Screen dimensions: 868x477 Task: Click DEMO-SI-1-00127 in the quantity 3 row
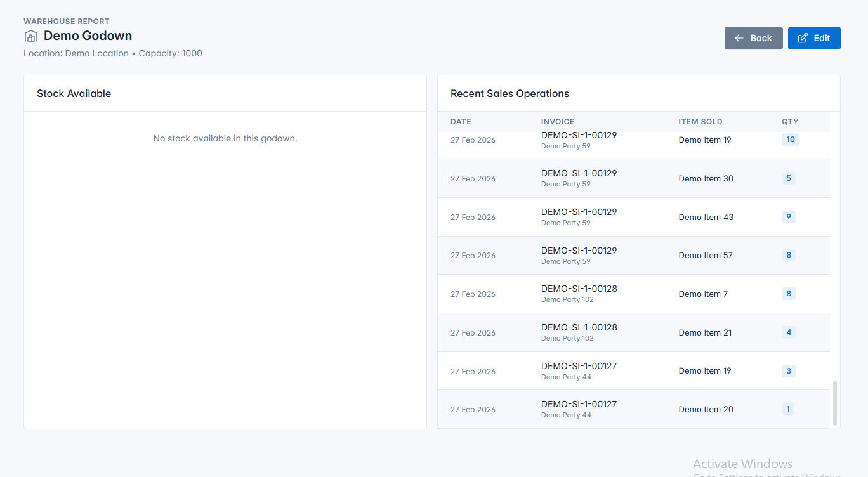click(x=579, y=366)
